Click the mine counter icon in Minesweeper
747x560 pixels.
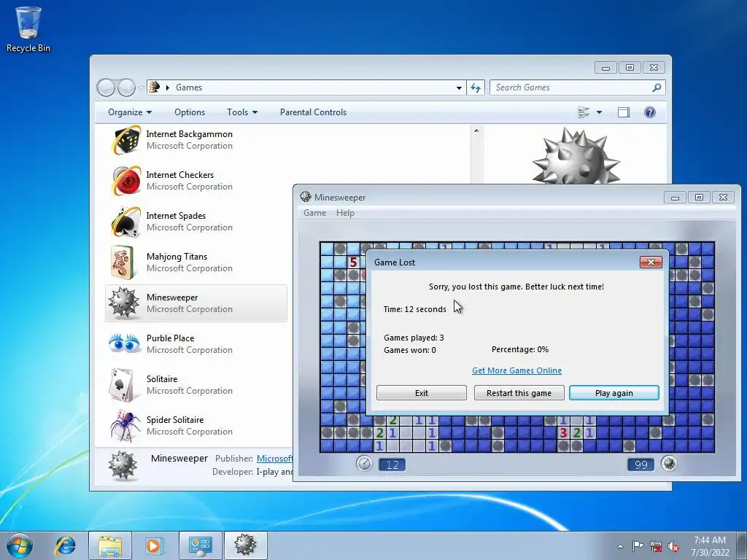click(669, 463)
